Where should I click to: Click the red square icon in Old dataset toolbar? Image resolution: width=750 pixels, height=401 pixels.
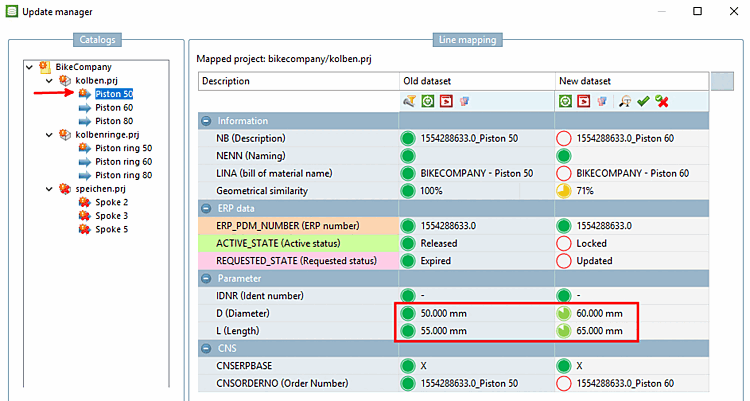tap(446, 101)
